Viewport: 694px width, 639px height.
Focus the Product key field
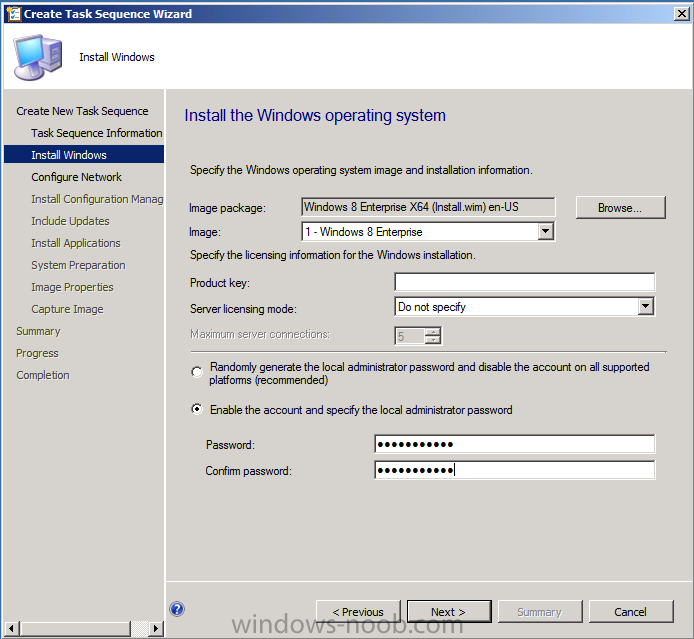pyautogui.click(x=524, y=282)
